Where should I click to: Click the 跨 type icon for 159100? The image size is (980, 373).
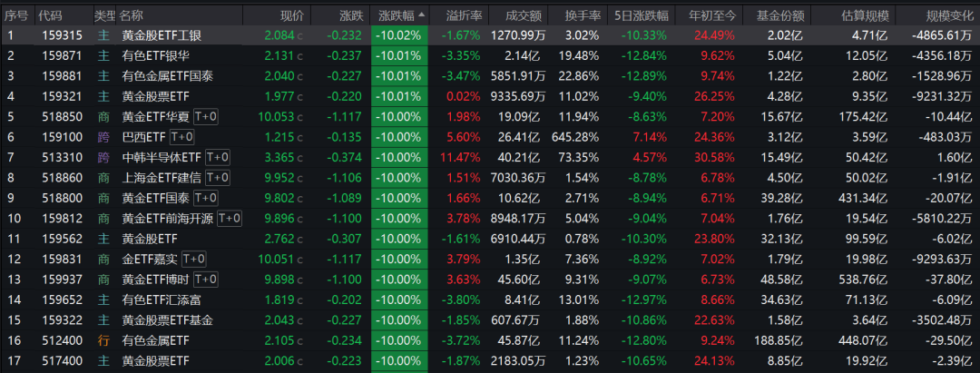[x=103, y=136]
